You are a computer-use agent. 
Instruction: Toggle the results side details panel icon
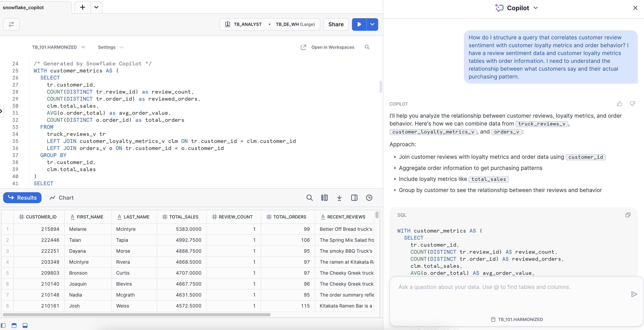tap(354, 198)
